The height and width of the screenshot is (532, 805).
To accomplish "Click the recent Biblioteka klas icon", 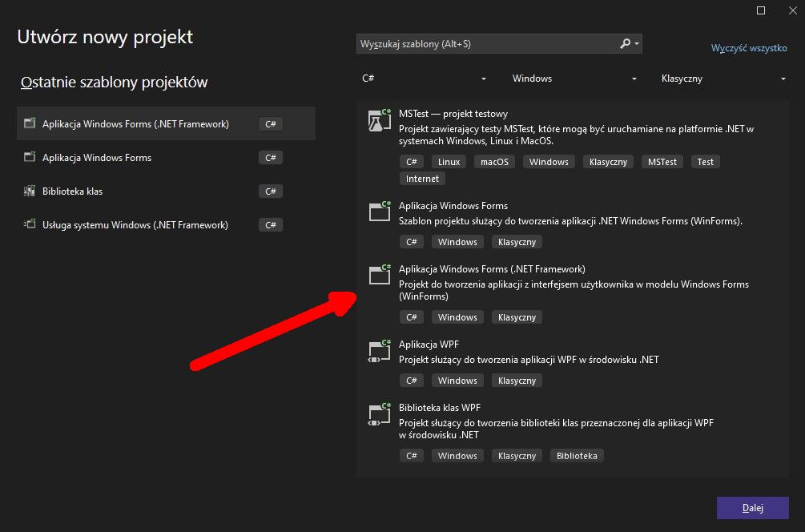I will click(x=30, y=191).
